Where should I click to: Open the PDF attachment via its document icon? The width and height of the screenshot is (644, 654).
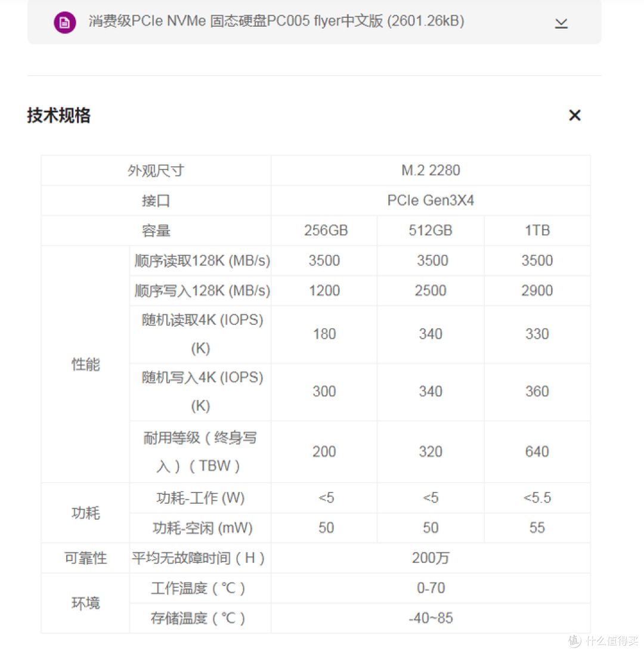pyautogui.click(x=64, y=22)
